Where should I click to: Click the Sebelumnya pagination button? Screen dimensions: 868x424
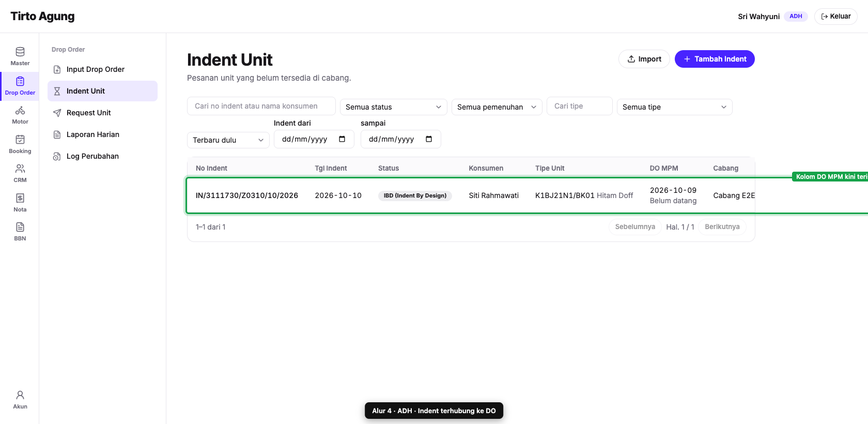pos(635,227)
